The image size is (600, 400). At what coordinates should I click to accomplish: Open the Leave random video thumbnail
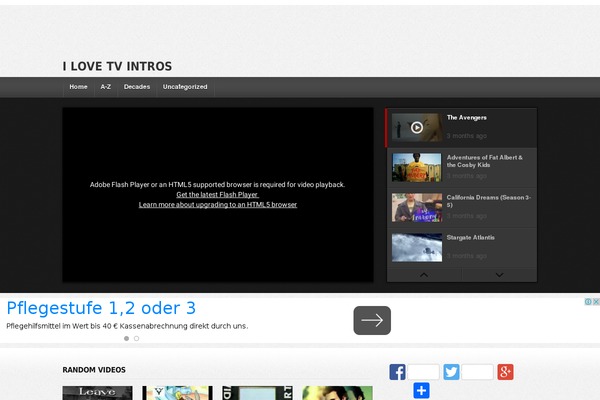tap(98, 393)
